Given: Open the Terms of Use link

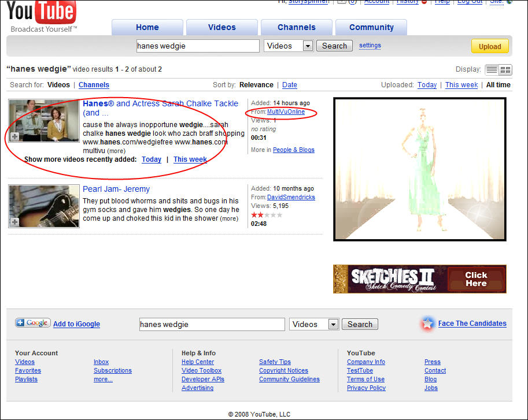Looking at the screenshot, I should tap(365, 380).
